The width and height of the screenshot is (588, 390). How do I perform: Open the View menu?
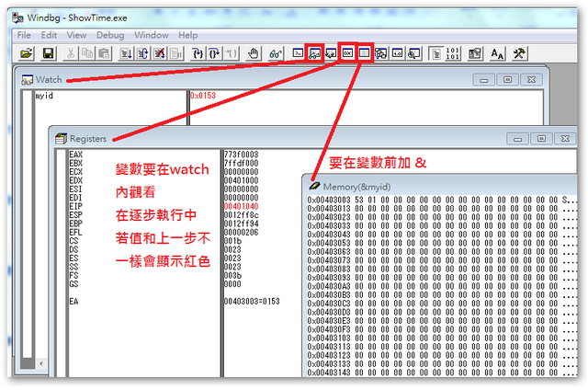click(77, 35)
